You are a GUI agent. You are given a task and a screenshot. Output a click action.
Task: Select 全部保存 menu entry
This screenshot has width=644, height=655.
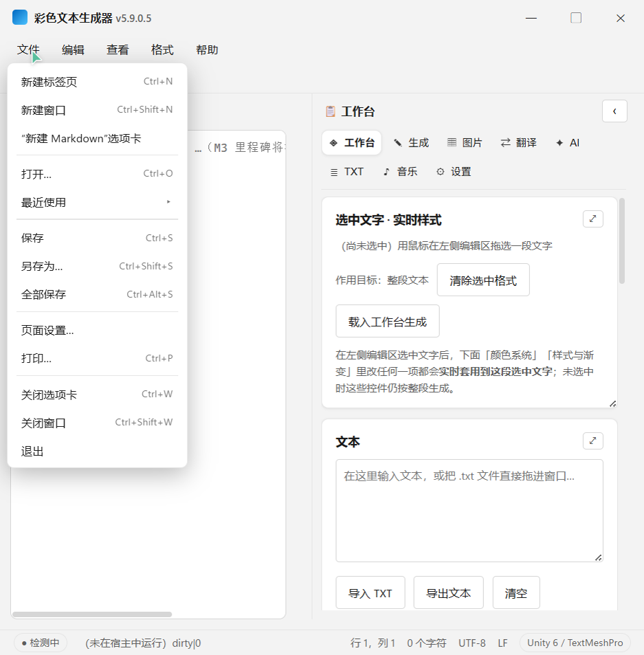coord(97,294)
